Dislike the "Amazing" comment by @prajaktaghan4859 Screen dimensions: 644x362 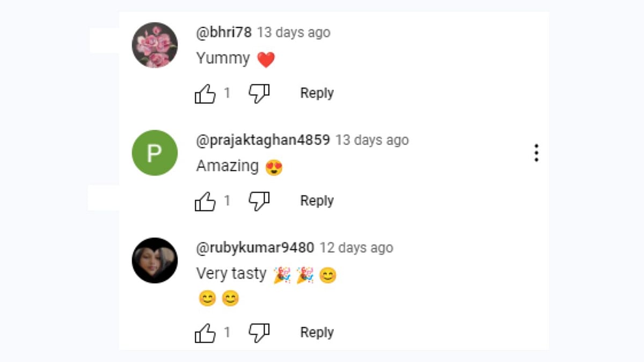tap(259, 201)
